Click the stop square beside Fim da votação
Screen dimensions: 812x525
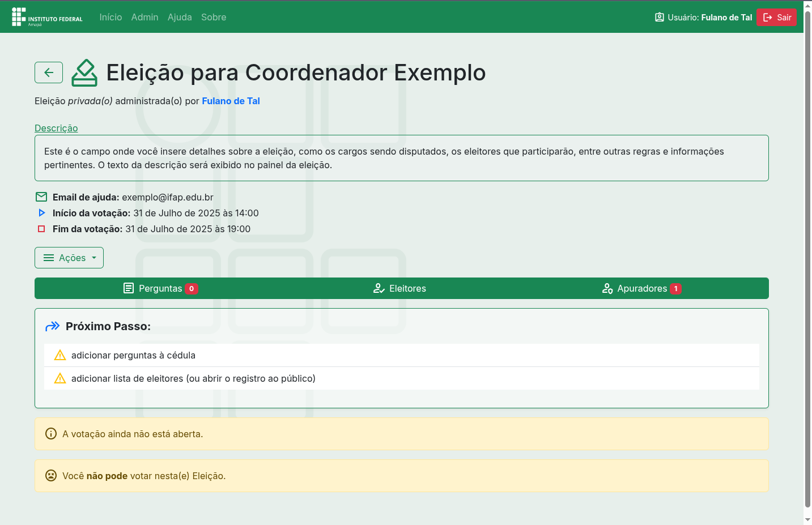click(41, 229)
